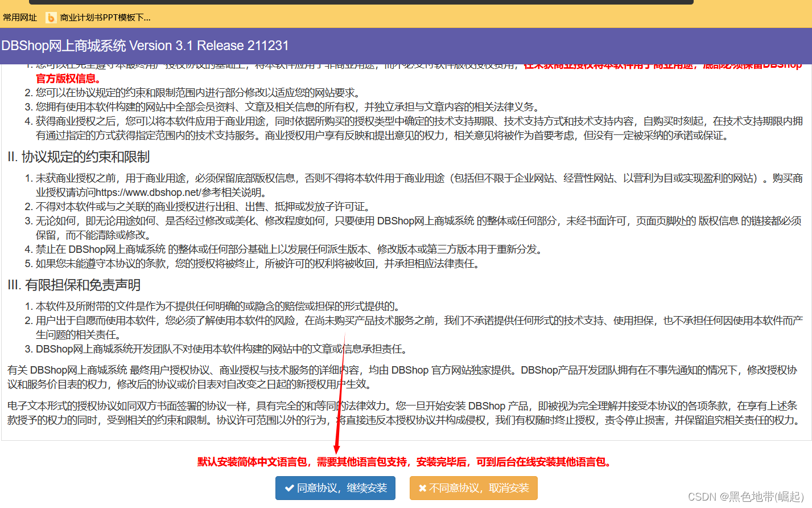
Task: Click the line 如果您未能遵守本协议的条款
Action: (x=258, y=264)
